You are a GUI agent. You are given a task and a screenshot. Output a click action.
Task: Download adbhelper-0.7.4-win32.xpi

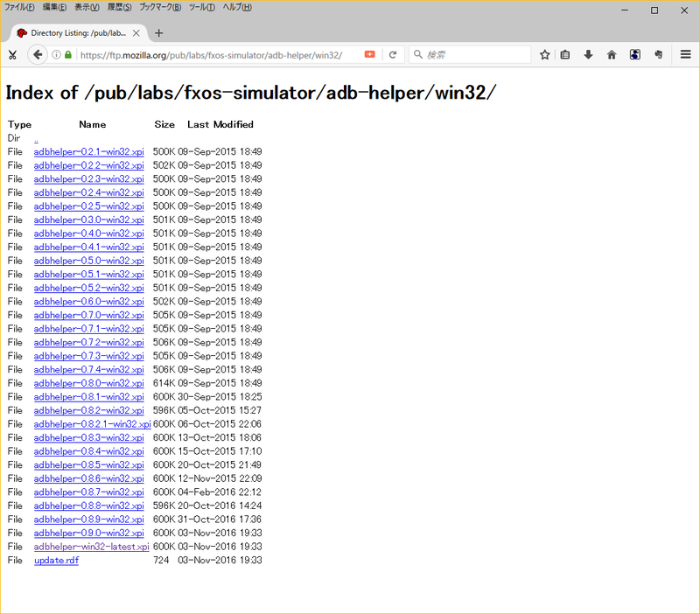(89, 369)
